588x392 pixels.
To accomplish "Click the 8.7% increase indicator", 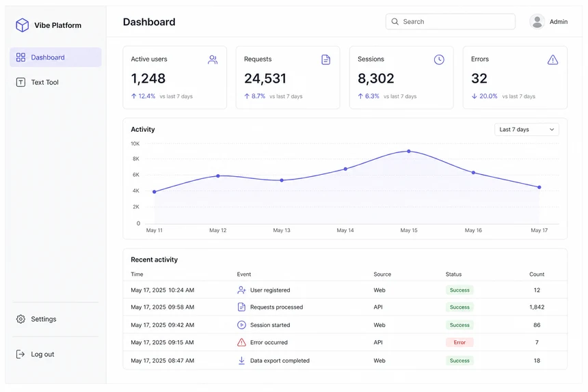I will tap(254, 96).
